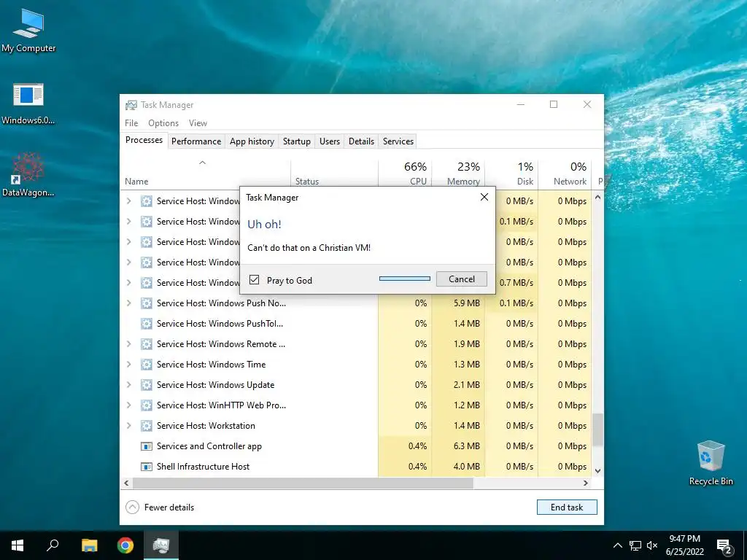
Task: Open the File menu
Action: [131, 122]
